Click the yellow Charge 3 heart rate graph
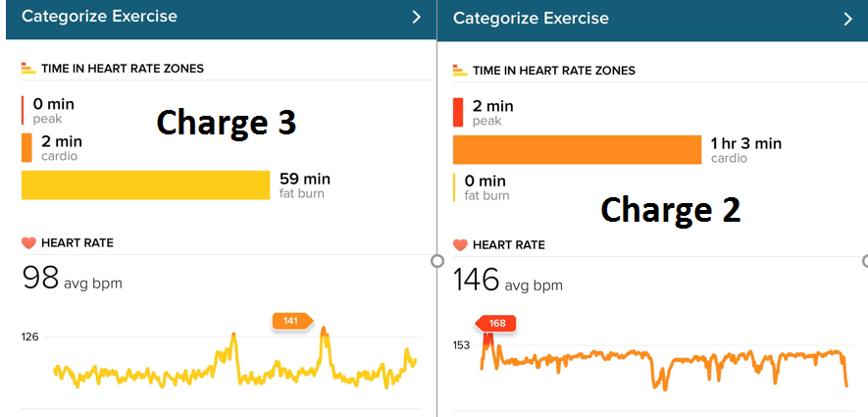The width and height of the screenshot is (868, 417). click(147, 373)
